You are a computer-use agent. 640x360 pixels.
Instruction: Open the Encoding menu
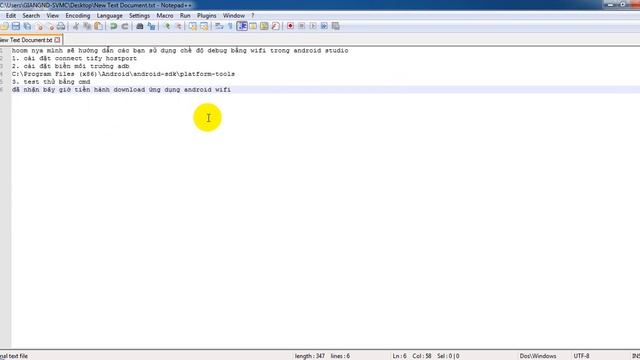pos(78,16)
